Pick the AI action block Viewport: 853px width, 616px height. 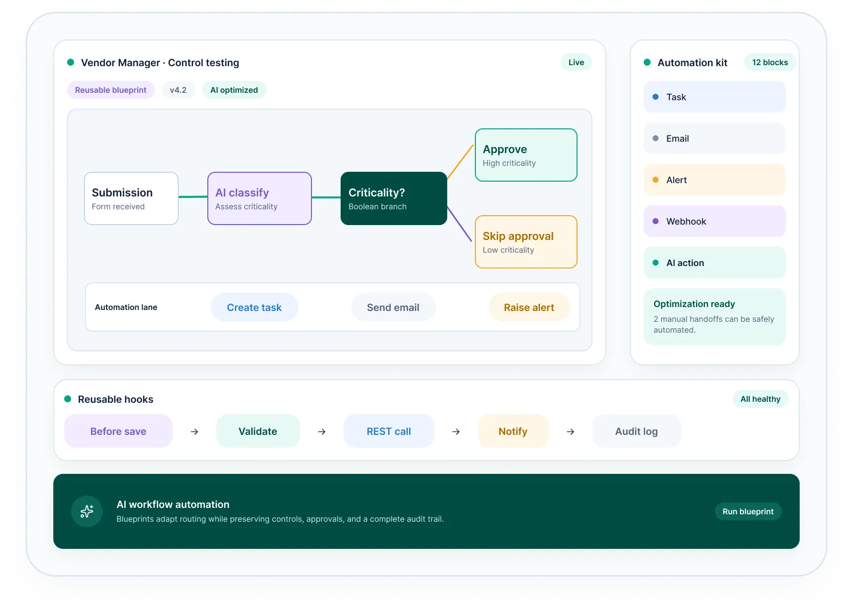[715, 263]
